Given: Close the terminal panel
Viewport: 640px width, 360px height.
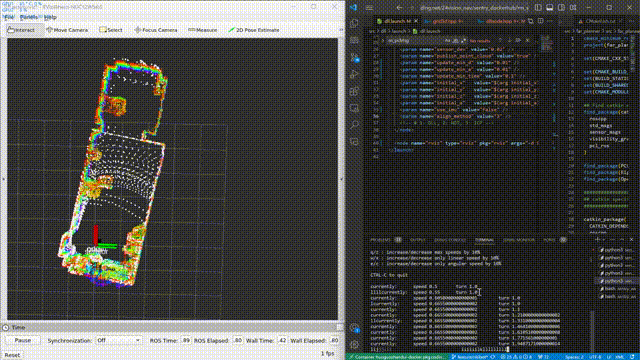Looking at the screenshot, I should pos(631,240).
